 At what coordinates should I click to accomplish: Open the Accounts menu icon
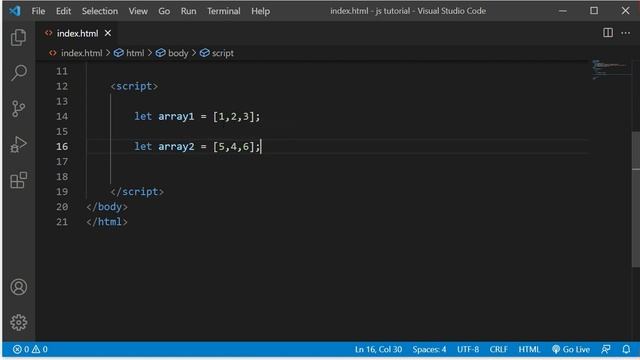point(18,287)
